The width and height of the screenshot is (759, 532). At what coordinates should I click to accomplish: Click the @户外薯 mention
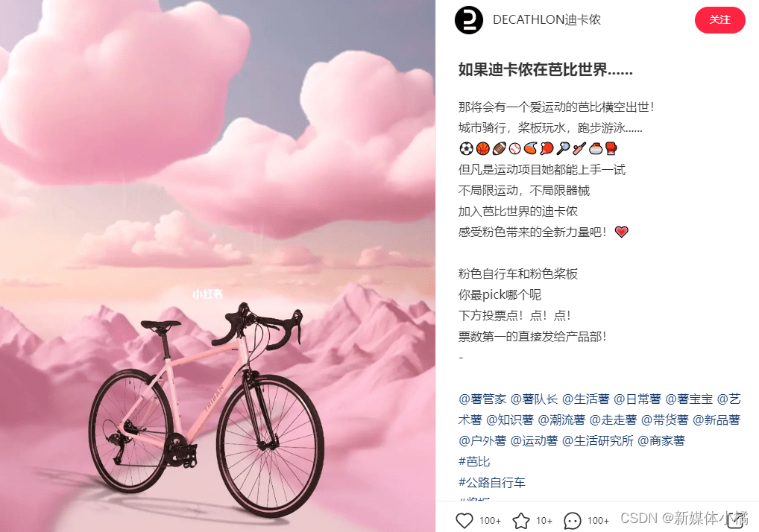coord(482,440)
